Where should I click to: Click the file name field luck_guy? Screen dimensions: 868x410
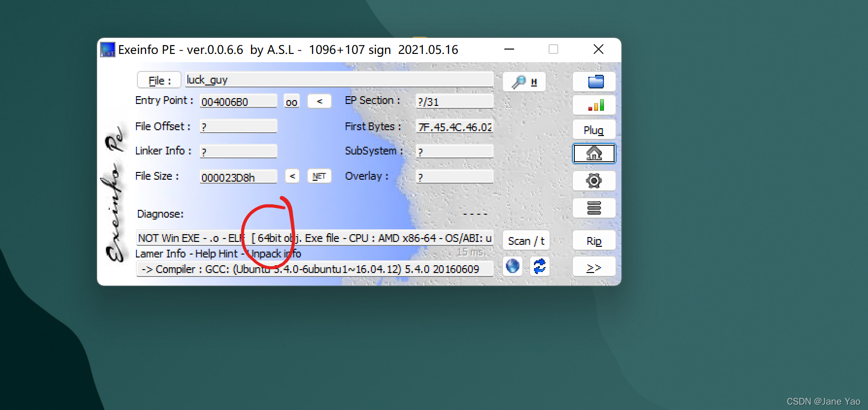coord(339,80)
